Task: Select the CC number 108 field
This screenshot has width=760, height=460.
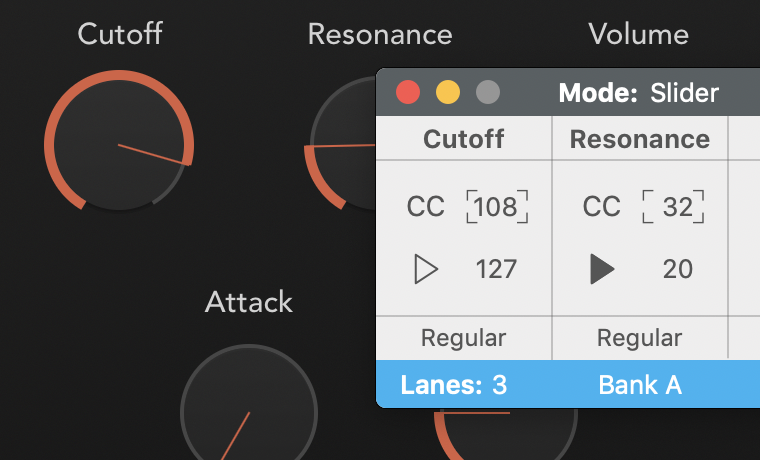Action: pos(497,207)
